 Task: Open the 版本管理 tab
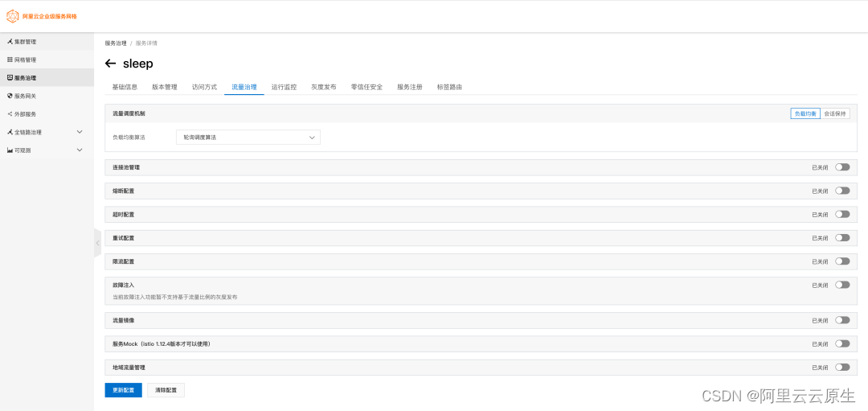coord(165,87)
